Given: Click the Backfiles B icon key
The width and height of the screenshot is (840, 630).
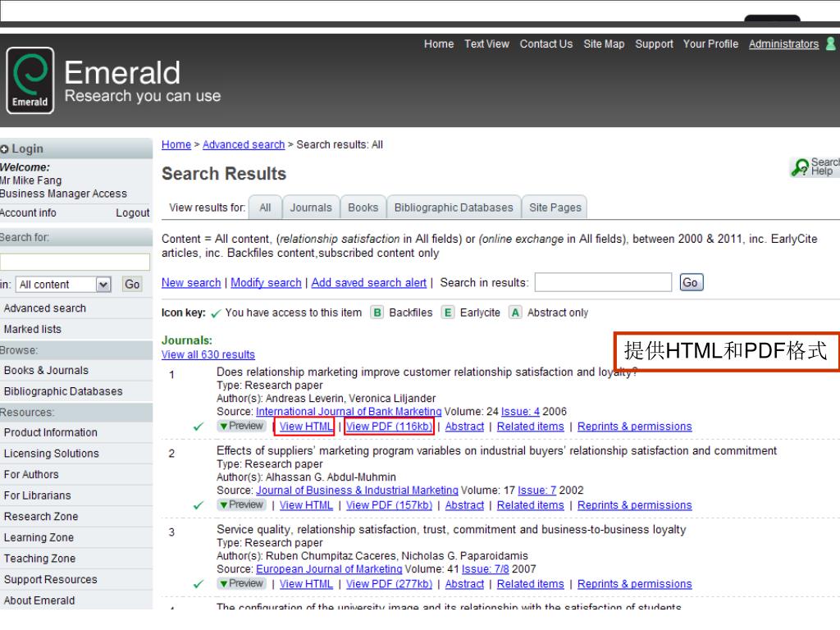Looking at the screenshot, I should (377, 313).
